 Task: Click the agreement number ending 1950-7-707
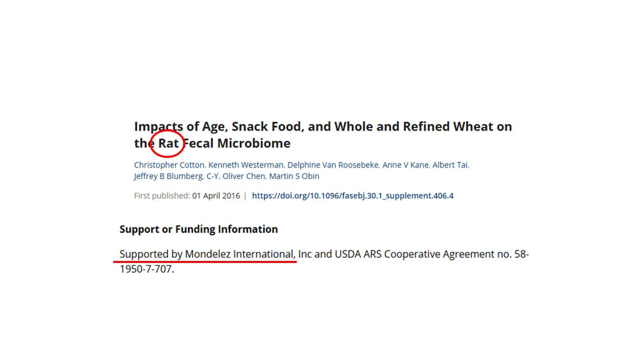pos(146,269)
